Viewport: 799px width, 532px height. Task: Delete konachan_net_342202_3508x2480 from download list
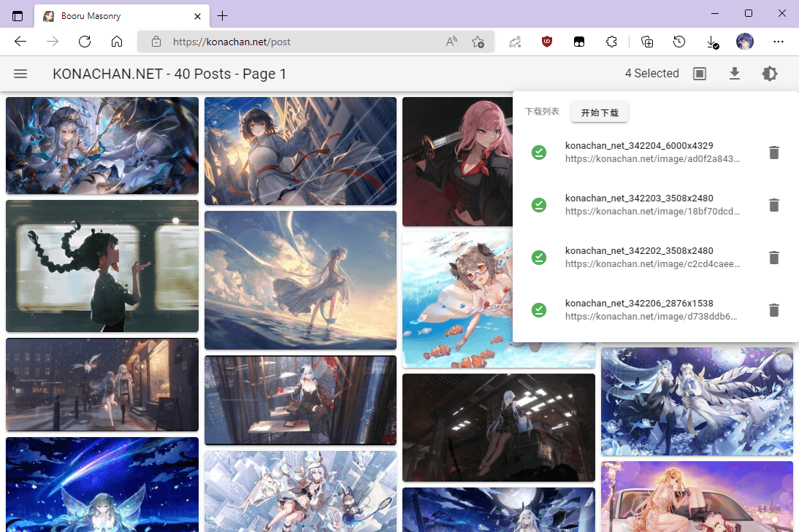point(773,257)
